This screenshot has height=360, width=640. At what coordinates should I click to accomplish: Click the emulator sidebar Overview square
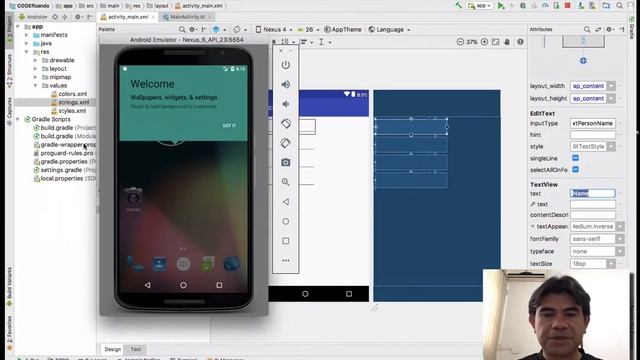point(286,241)
